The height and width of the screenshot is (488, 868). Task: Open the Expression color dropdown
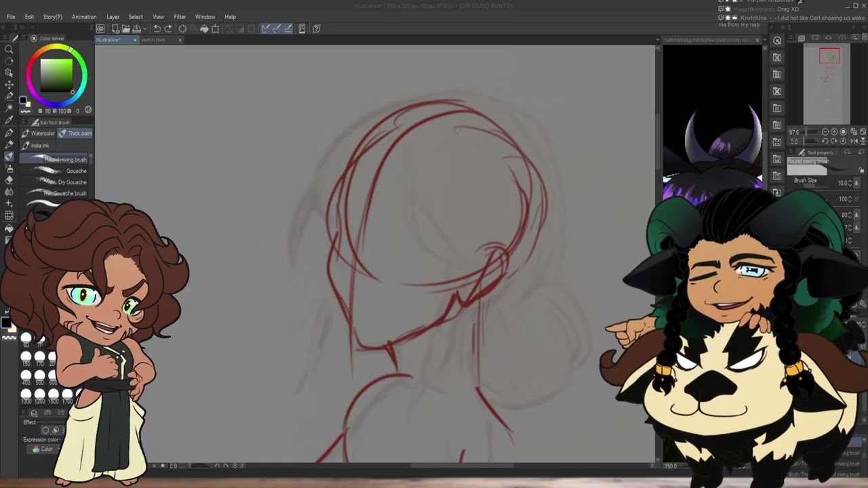pyautogui.click(x=43, y=449)
